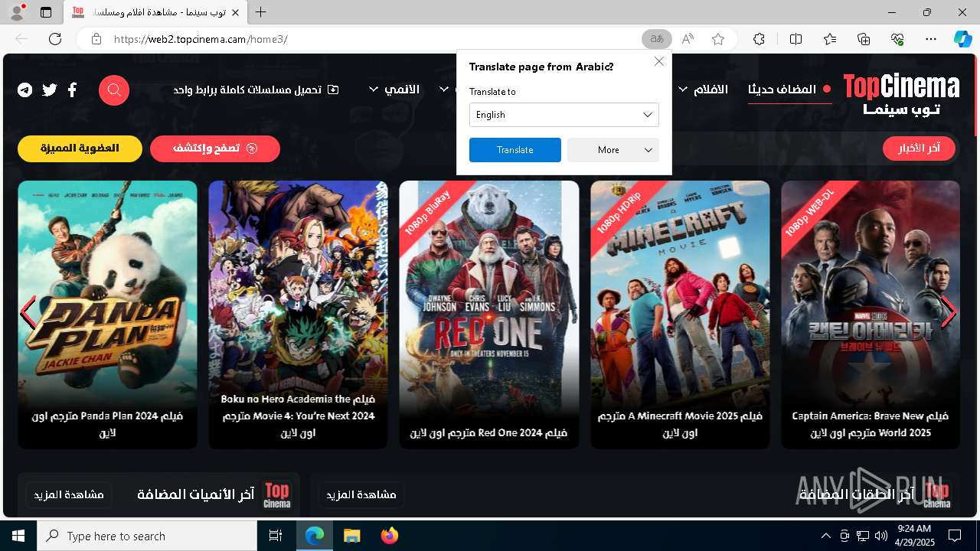980x551 pixels.
Task: Toggle Split screen icon
Action: (x=795, y=39)
